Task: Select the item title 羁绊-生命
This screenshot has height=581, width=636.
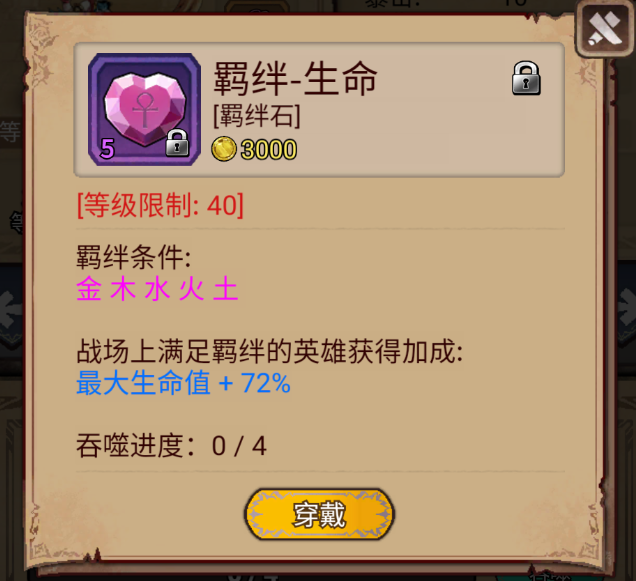Action: coord(295,80)
